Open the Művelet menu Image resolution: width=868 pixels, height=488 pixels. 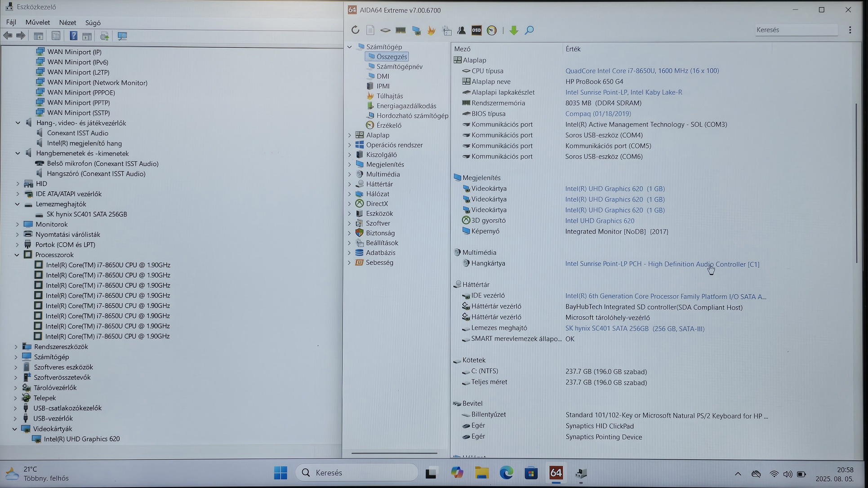point(37,22)
